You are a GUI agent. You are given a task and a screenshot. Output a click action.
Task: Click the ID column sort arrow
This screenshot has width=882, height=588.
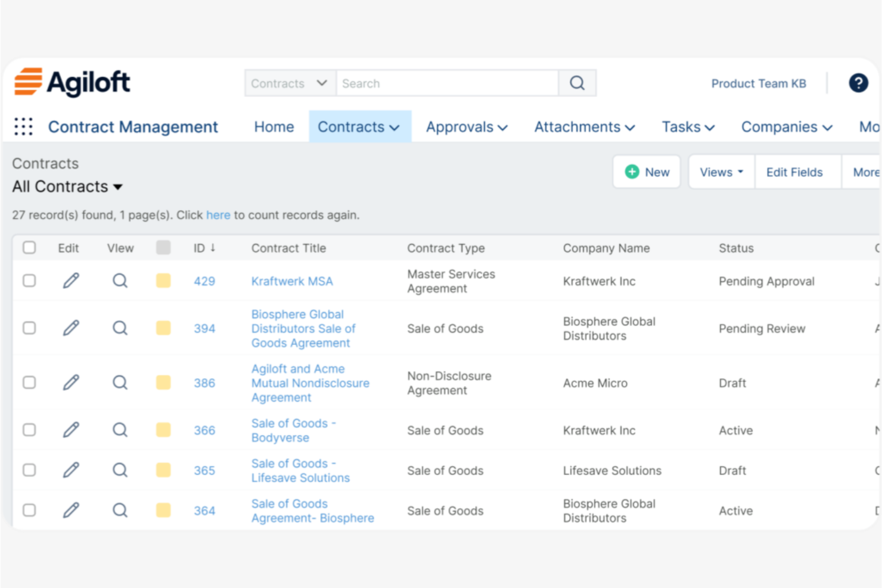213,248
